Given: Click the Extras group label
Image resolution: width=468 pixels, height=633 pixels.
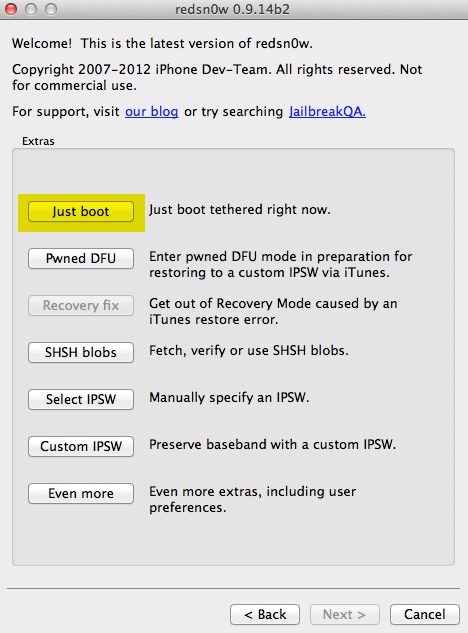Looking at the screenshot, I should pos(38,141).
